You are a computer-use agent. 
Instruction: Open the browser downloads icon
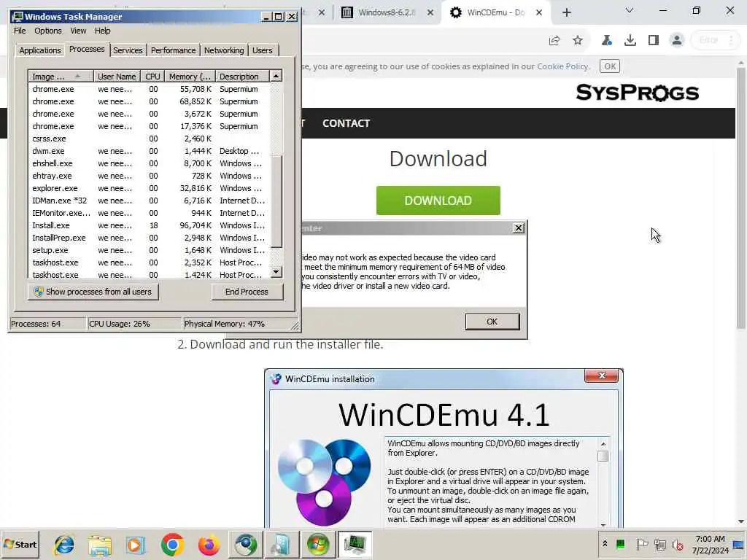[630, 41]
